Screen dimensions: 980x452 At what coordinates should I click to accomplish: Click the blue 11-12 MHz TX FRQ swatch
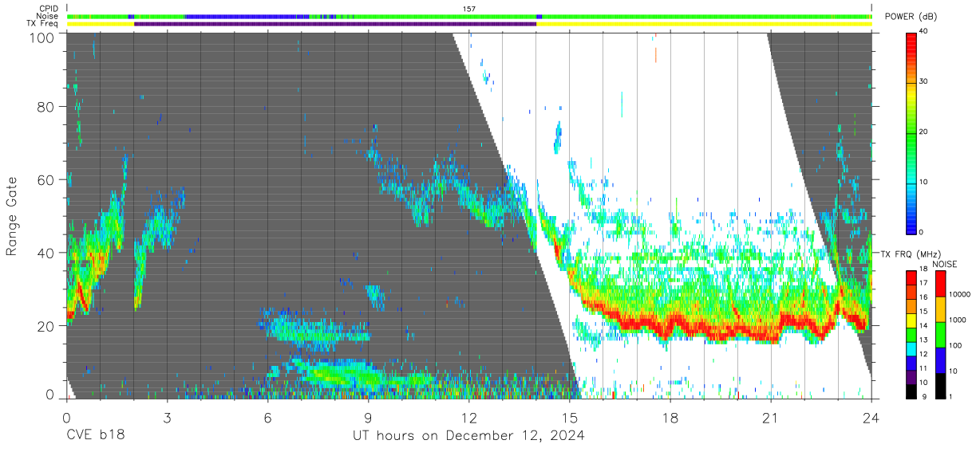(x=911, y=363)
